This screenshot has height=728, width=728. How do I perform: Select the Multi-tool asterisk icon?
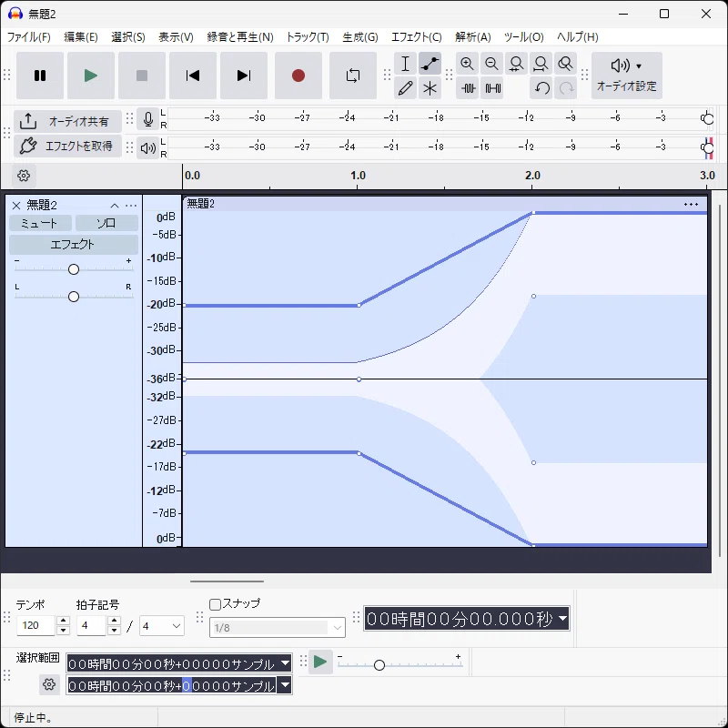click(x=430, y=87)
